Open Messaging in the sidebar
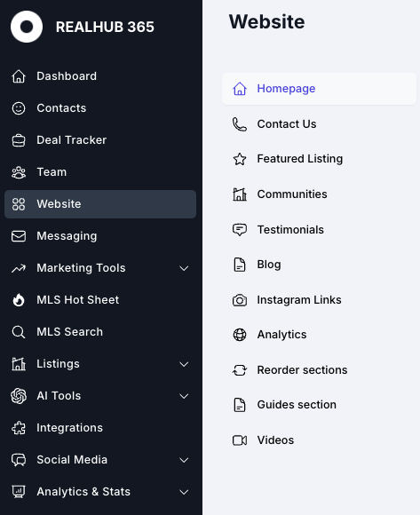 (67, 236)
